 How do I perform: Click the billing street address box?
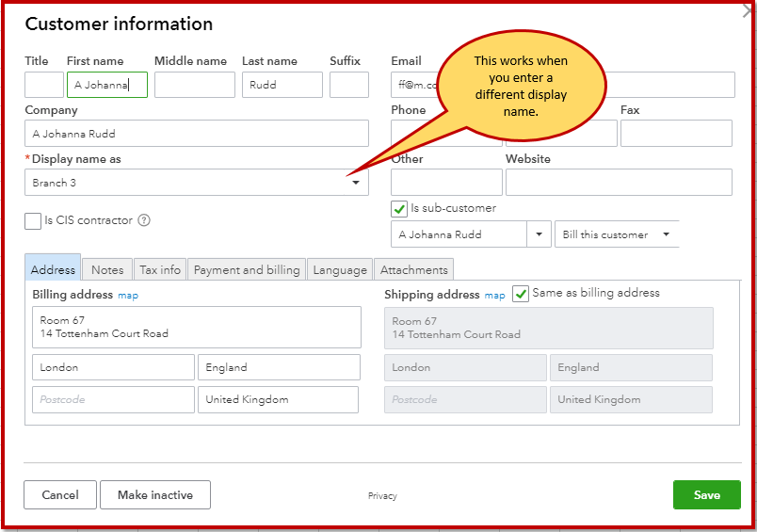(197, 328)
